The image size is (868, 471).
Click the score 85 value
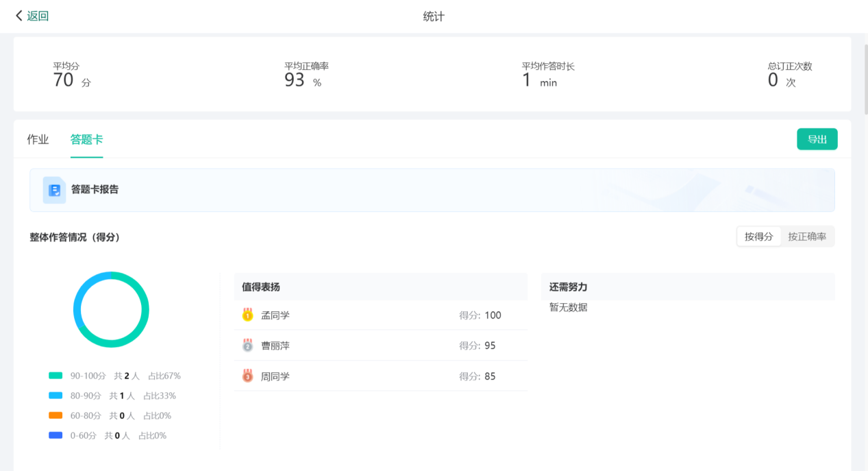490,376
